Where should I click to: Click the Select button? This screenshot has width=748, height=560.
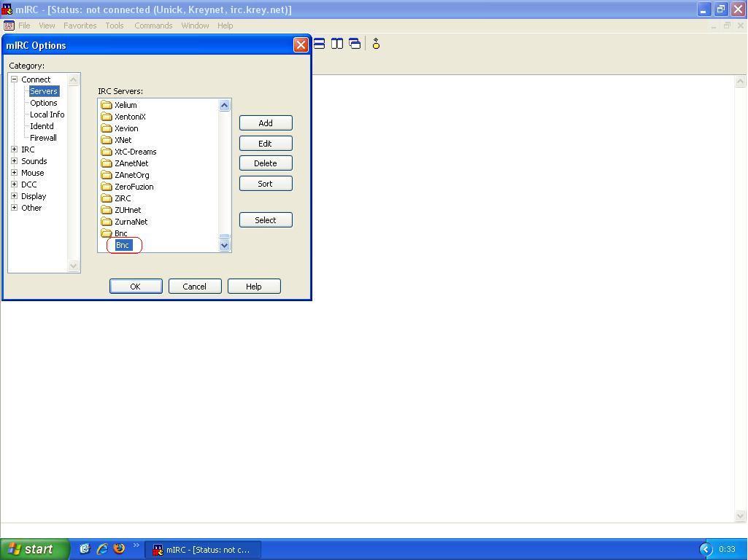(266, 220)
